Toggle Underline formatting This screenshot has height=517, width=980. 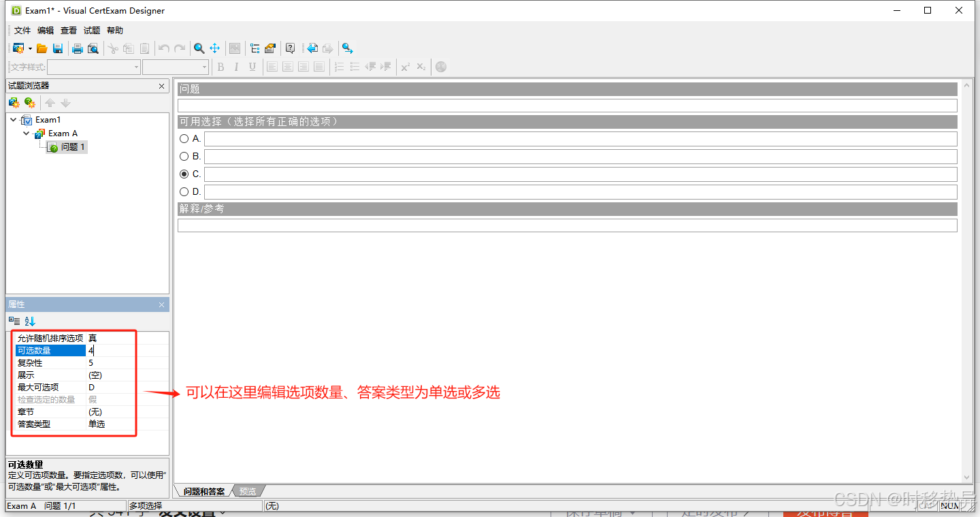coord(252,67)
